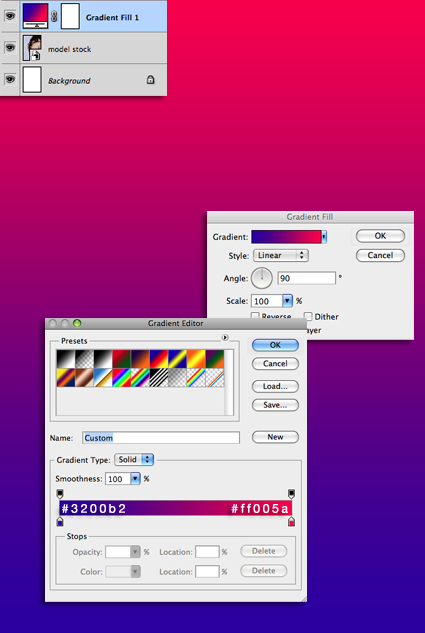Viewport: 425px width, 633px height.
Task: Open the Style Linear dropdown
Action: [x=281, y=255]
